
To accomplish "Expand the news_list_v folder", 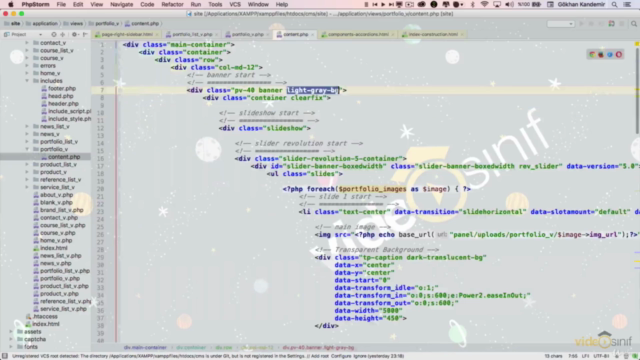I will pyautogui.click(x=27, y=127).
